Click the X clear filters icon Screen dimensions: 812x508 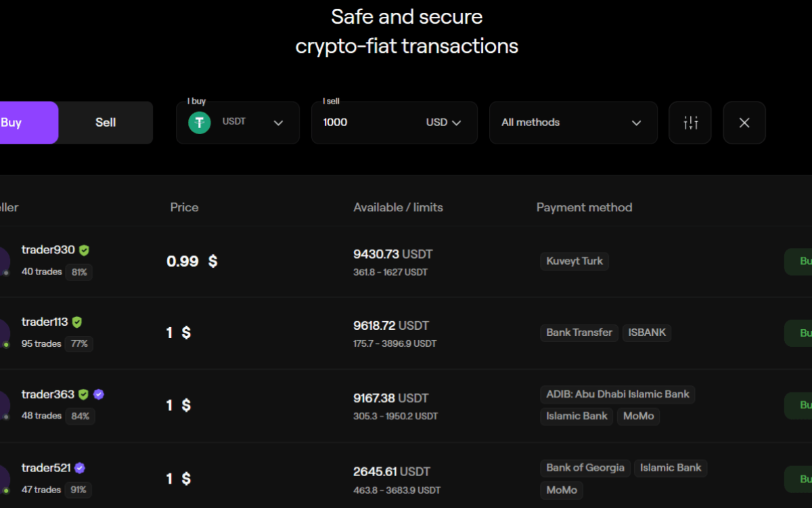coord(744,123)
